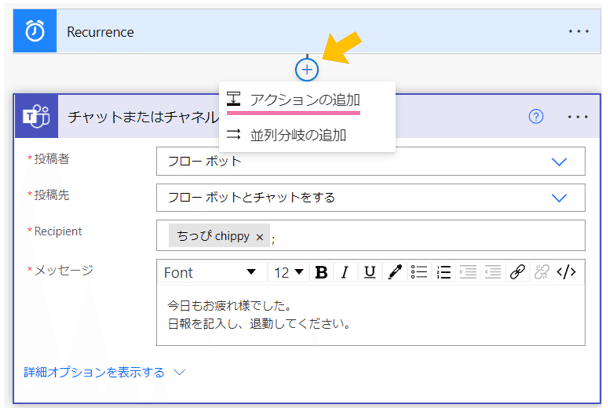Image resolution: width=608 pixels, height=411 pixels.
Task: Click the decrease indent icon
Action: (493, 272)
